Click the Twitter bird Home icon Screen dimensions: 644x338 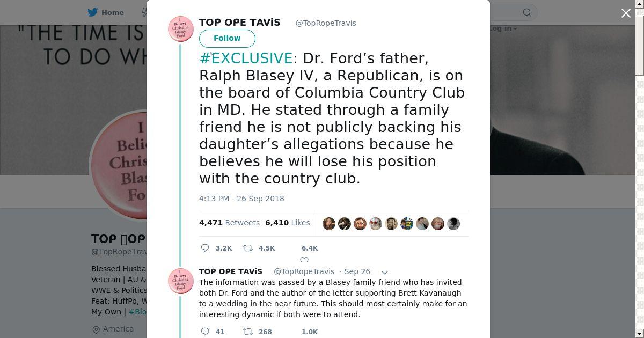point(93,12)
